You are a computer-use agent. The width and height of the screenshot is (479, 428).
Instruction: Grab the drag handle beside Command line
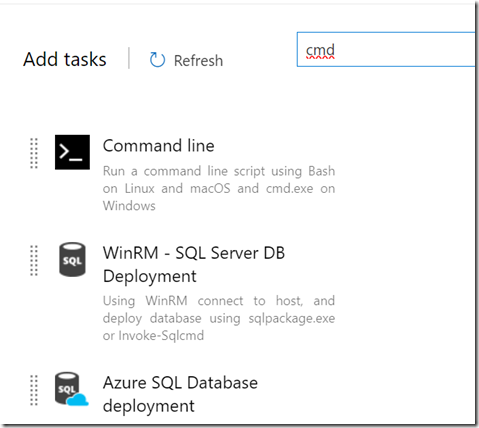34,153
